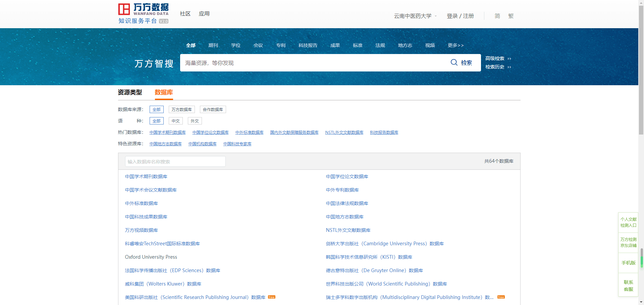This screenshot has height=305, width=644.
Task: Click the magnifier search icon
Action: 454,62
